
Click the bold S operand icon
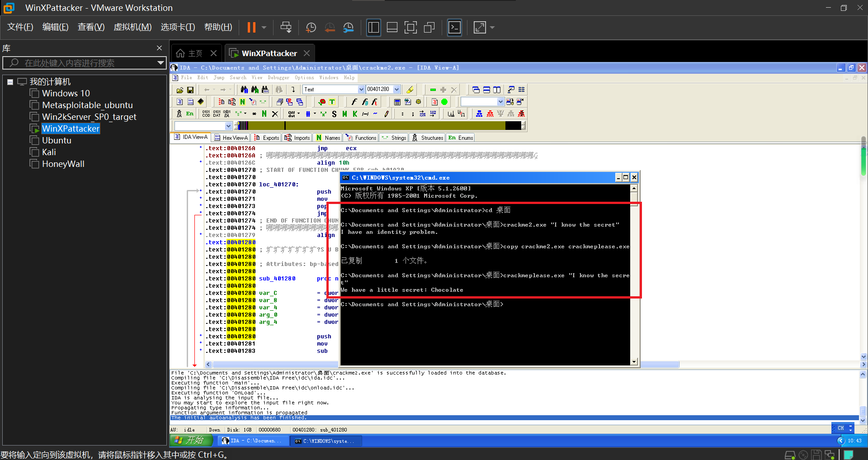click(334, 114)
